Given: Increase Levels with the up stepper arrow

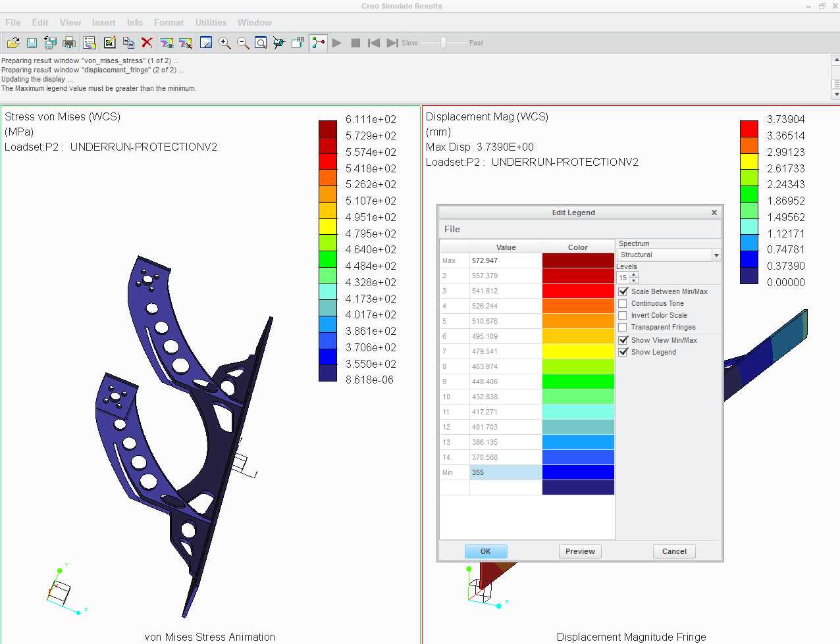Looking at the screenshot, I should click(634, 274).
